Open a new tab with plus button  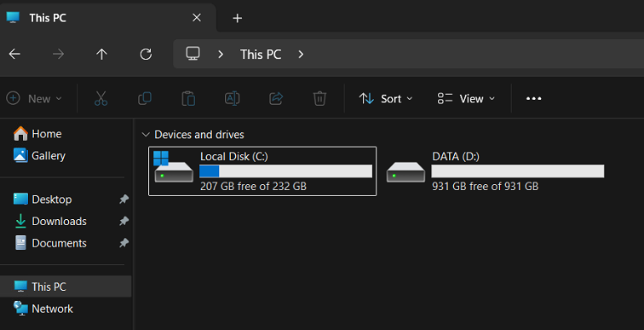point(237,18)
